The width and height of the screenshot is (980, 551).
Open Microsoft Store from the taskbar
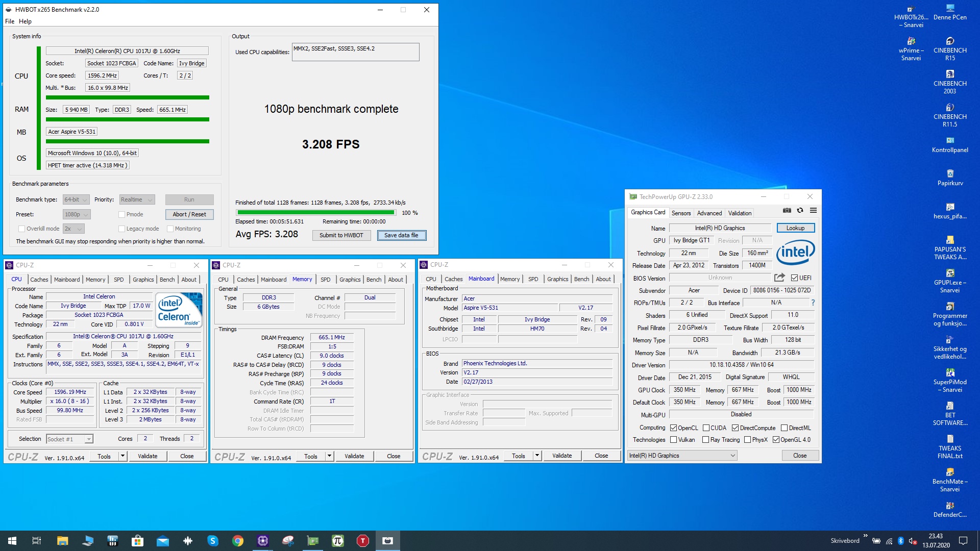point(138,541)
